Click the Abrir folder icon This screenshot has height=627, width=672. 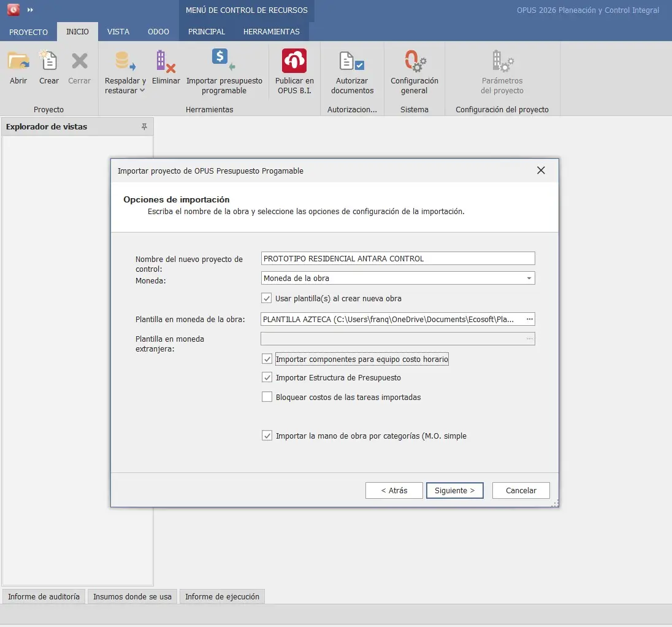[18, 61]
